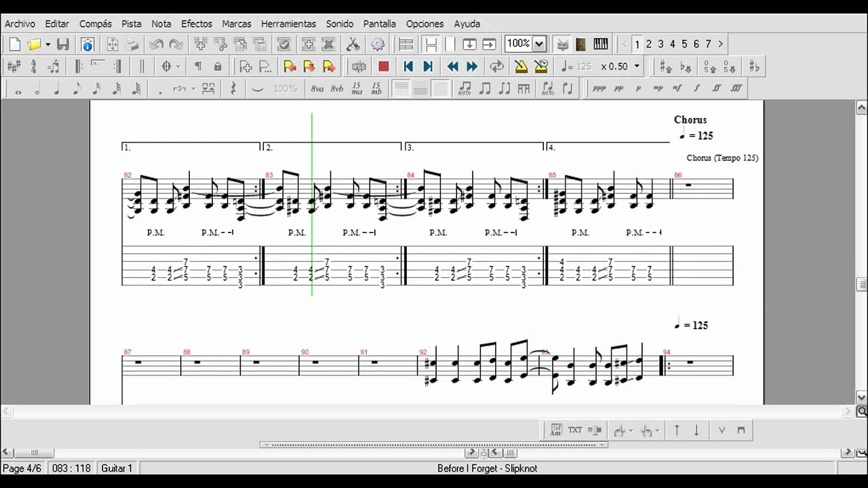Open the 100% zoom dropdown
This screenshot has height=488, width=868.
coord(539,44)
